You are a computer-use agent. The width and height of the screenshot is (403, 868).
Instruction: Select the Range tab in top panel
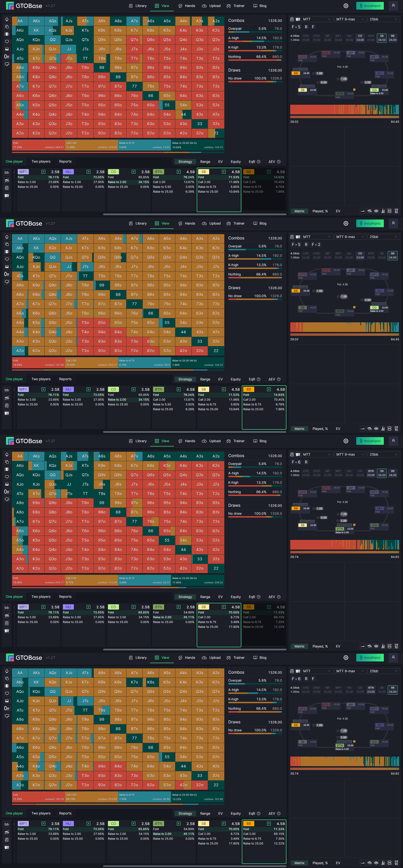pos(205,162)
